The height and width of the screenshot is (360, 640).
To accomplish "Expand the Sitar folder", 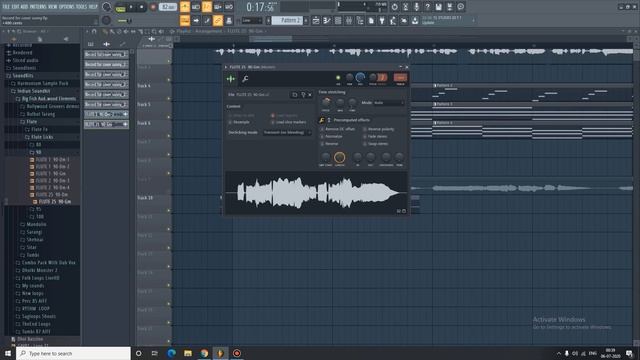I will click(31, 247).
